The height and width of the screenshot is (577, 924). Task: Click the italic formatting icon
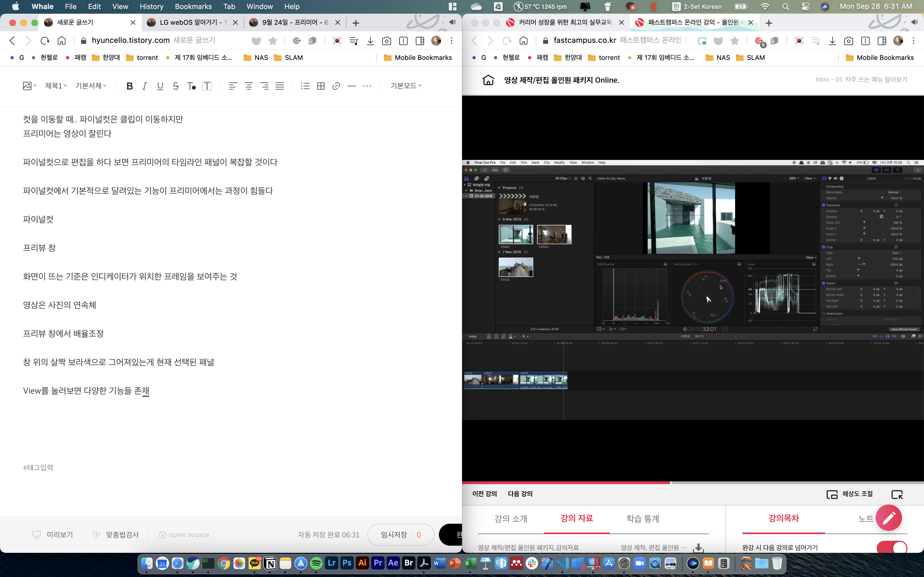tap(145, 86)
